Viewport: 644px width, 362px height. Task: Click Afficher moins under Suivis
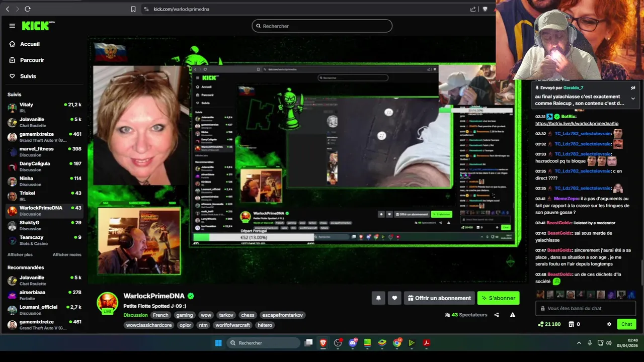(67, 254)
